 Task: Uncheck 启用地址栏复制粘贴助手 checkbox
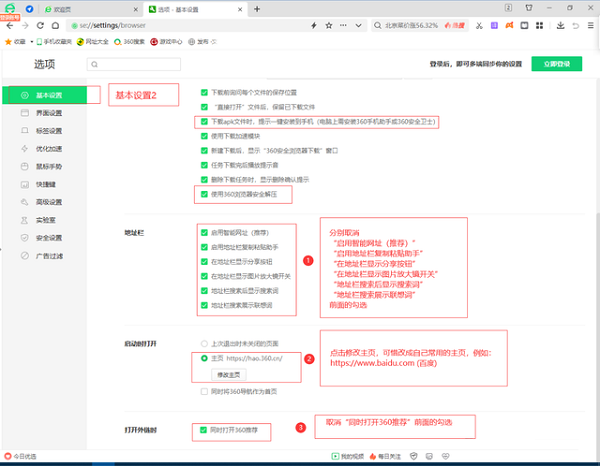204,247
